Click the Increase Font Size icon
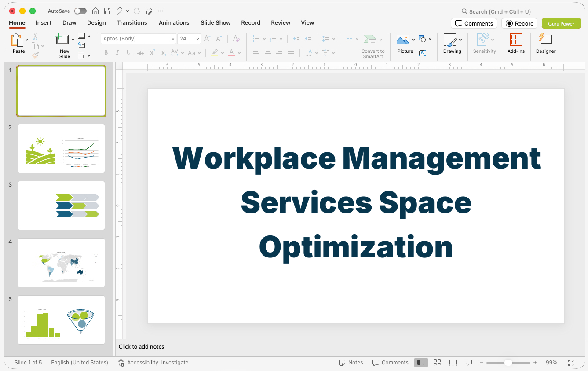This screenshot has height=371, width=588. pos(208,39)
